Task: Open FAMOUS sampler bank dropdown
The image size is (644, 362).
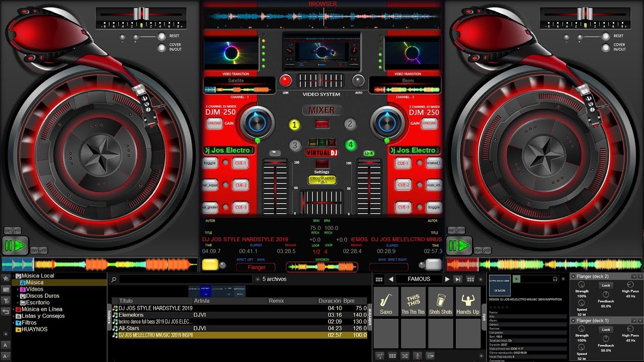Action: 419,279
